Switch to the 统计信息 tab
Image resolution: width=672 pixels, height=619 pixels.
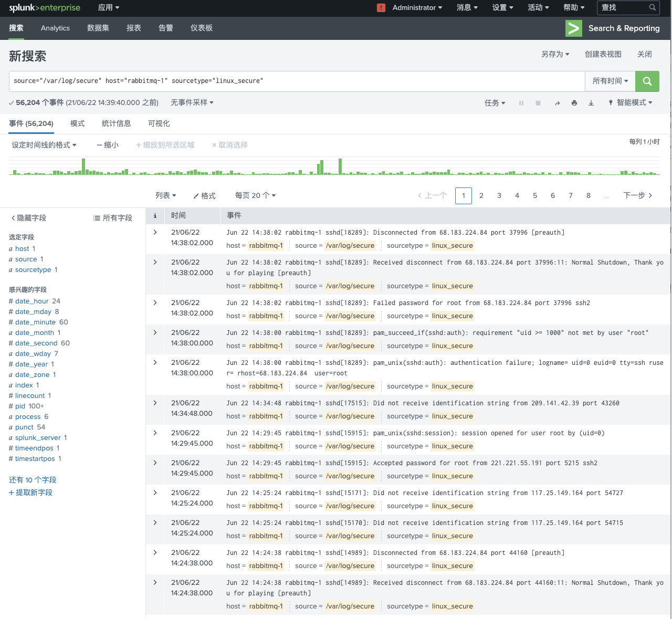pyautogui.click(x=117, y=123)
